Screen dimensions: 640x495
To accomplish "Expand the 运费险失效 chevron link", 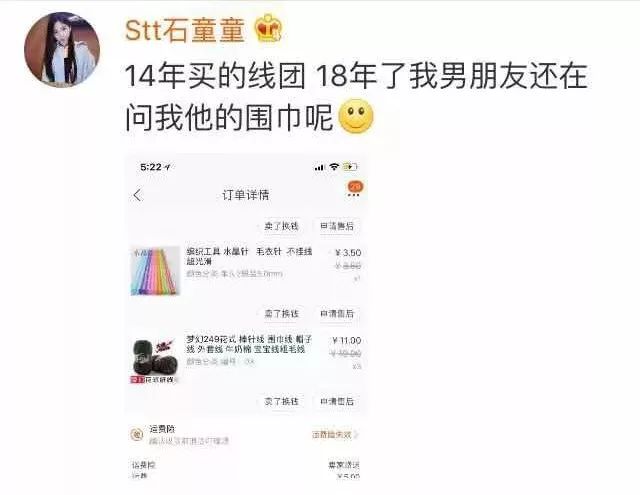I will point(335,435).
